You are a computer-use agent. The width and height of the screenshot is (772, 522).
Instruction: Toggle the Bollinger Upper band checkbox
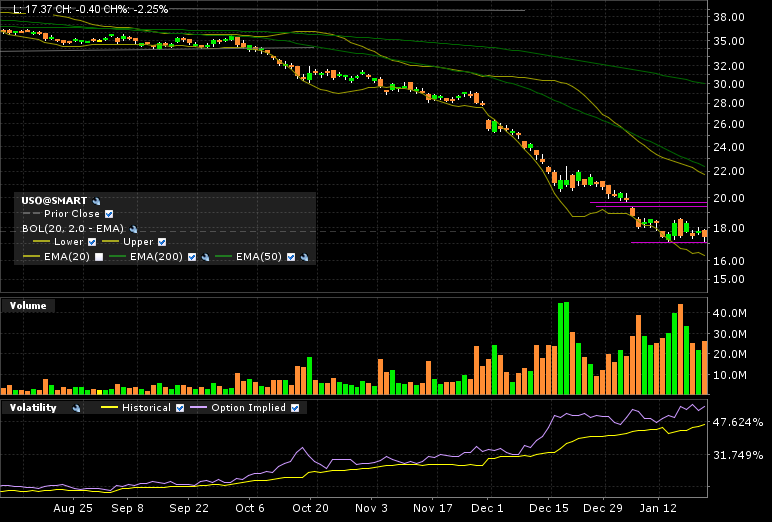click(x=161, y=242)
